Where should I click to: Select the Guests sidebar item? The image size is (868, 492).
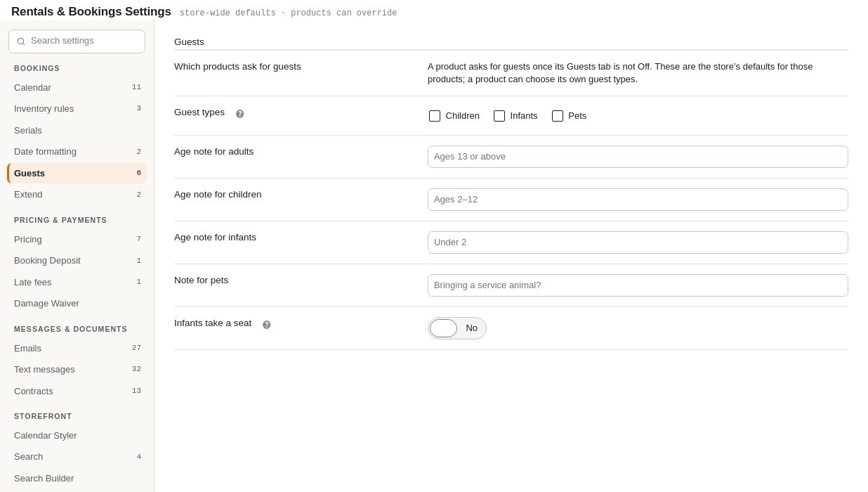[x=77, y=173]
